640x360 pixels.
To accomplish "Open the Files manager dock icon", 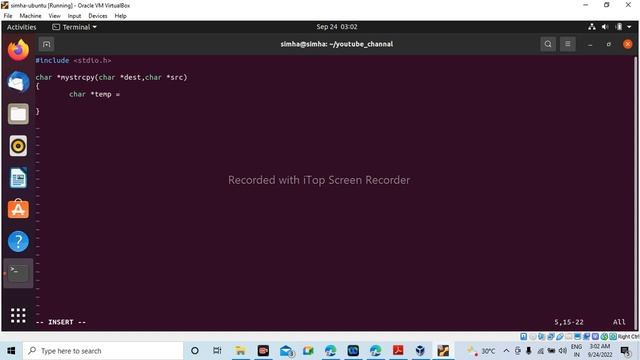I will point(18,114).
